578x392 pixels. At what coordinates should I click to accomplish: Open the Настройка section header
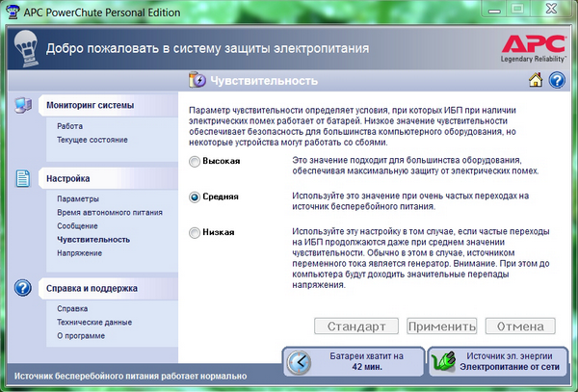pyautogui.click(x=108, y=178)
